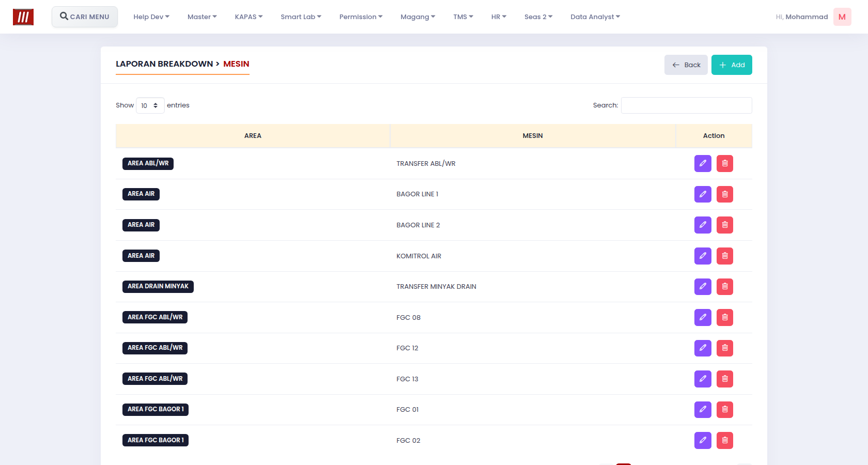Click the AREA DRAIN MINYAK badge
The width and height of the screenshot is (868, 465).
[x=158, y=287]
